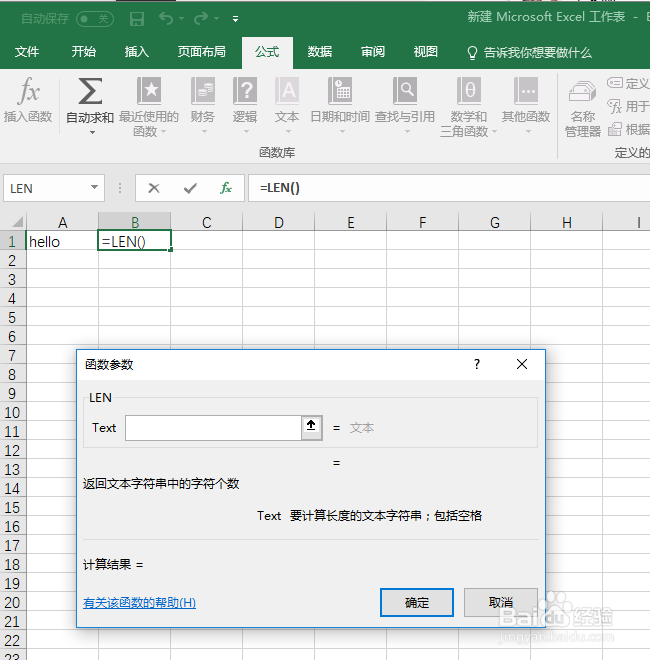Open the 财务 functions menu
650x660 pixels.
pos(203,105)
